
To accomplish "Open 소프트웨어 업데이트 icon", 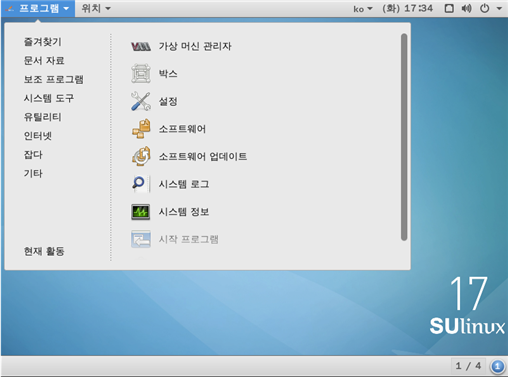I will [x=141, y=156].
